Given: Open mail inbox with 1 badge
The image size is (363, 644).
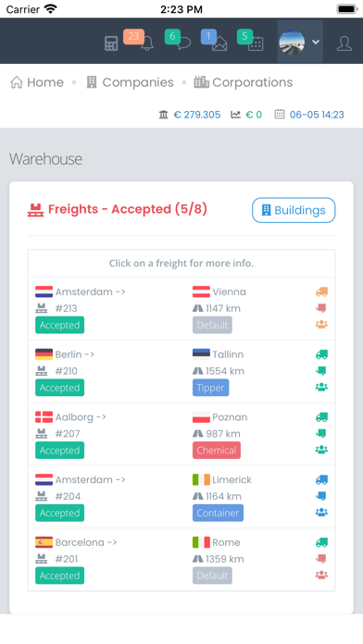Looking at the screenshot, I should pos(219,43).
